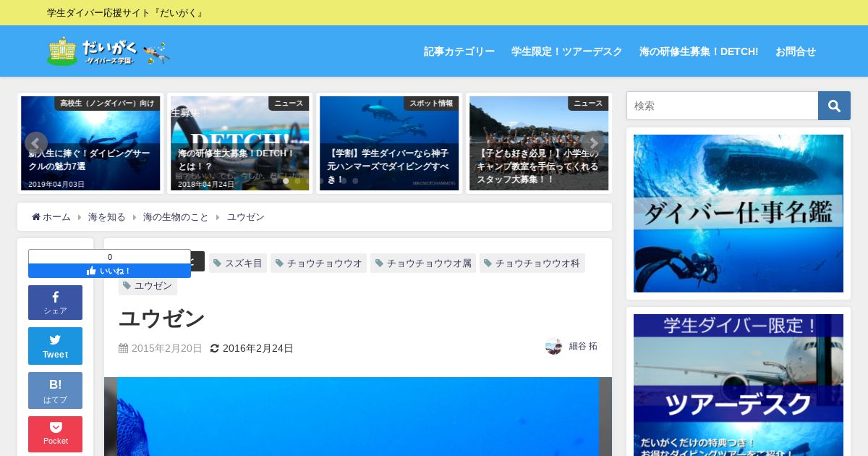Select the チョウチョウウオ属 tag
The width and height of the screenshot is (868, 456).
coord(423,263)
